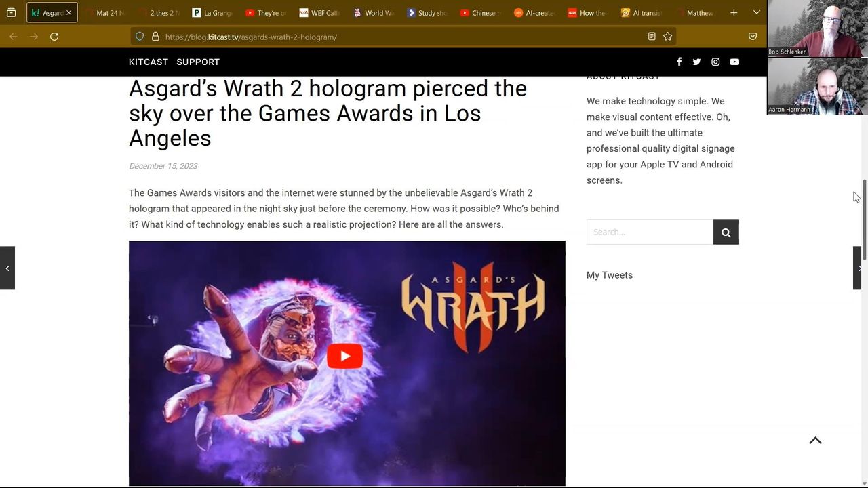
Task: Open Kitcast Facebook page icon
Action: click(679, 62)
